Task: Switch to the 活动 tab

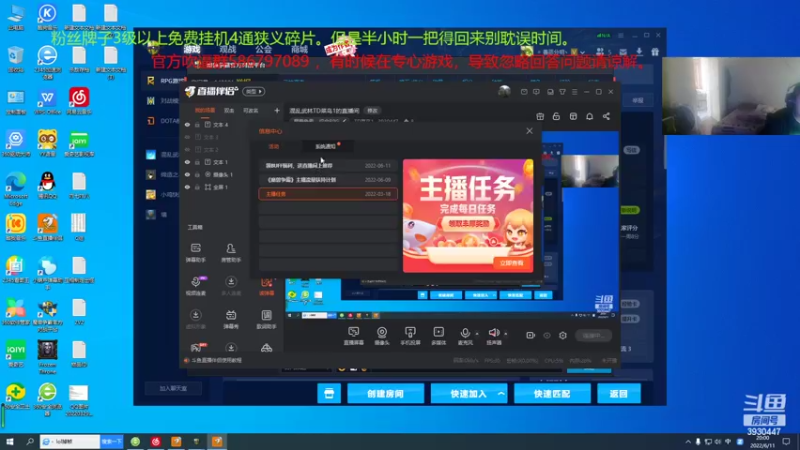Action: click(274, 146)
